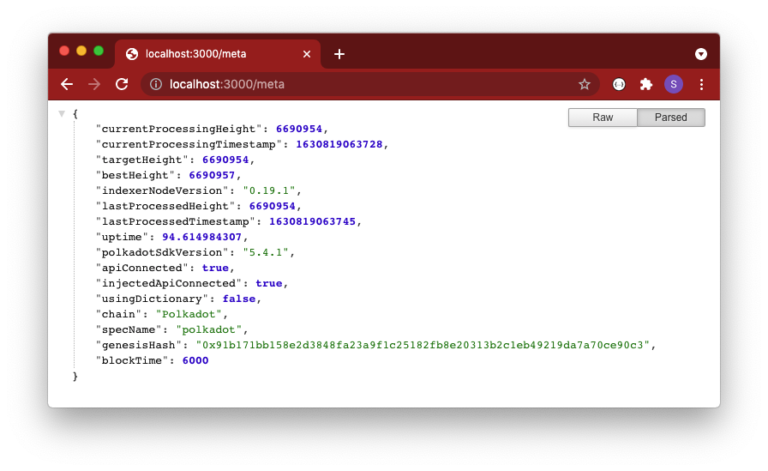Viewport: 768px width, 471px height.
Task: Open the purple S profile avatar
Action: pyautogui.click(x=673, y=84)
